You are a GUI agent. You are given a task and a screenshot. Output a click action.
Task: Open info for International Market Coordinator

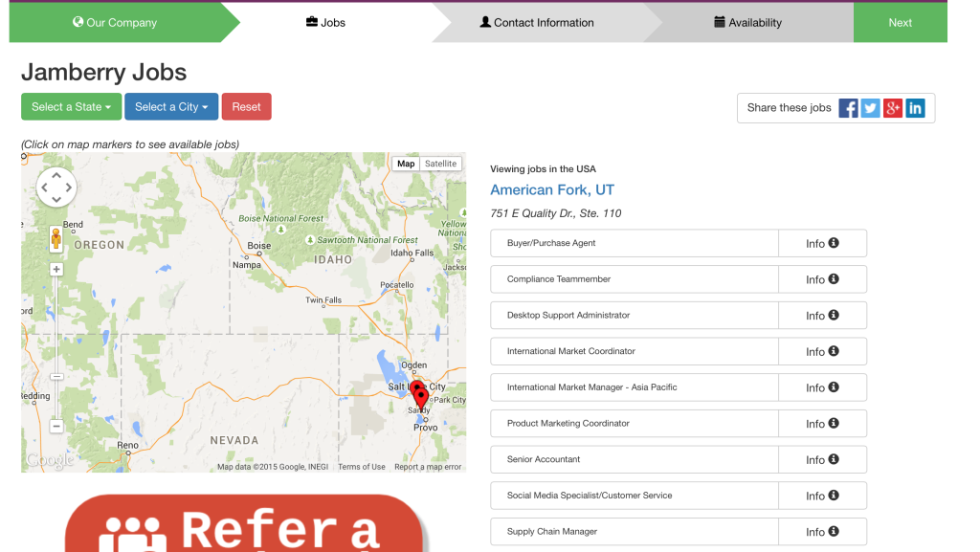coord(822,351)
